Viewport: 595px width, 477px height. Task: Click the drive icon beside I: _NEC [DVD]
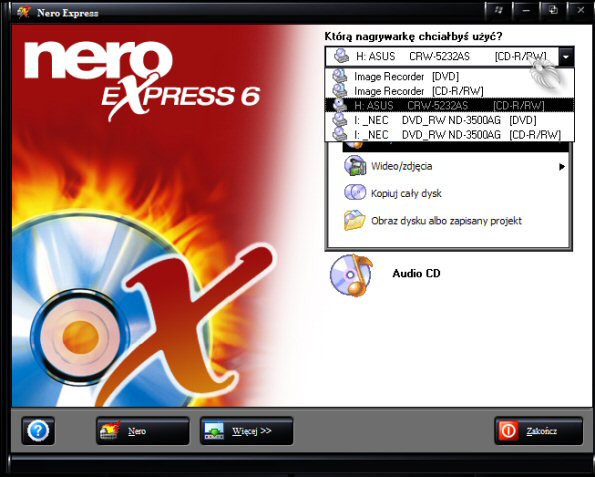(x=340, y=120)
